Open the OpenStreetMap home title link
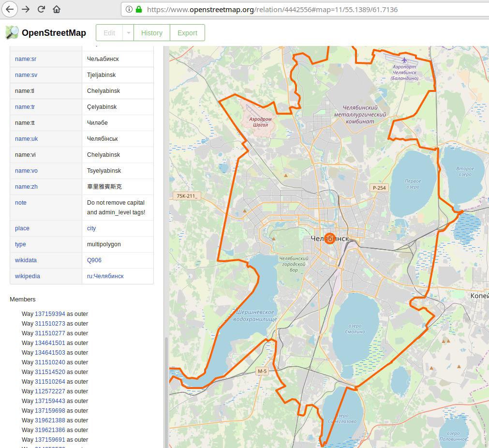 coord(54,33)
